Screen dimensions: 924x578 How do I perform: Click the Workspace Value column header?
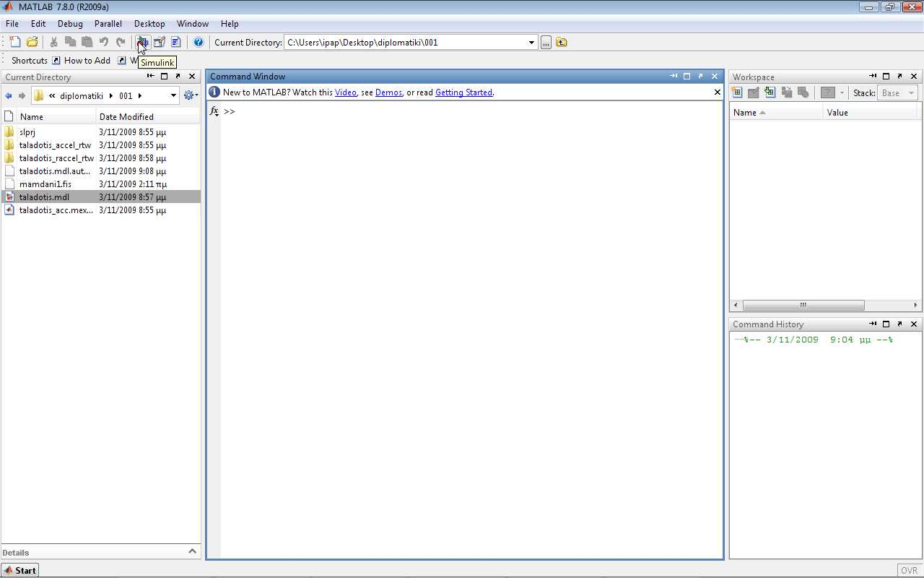coord(870,112)
